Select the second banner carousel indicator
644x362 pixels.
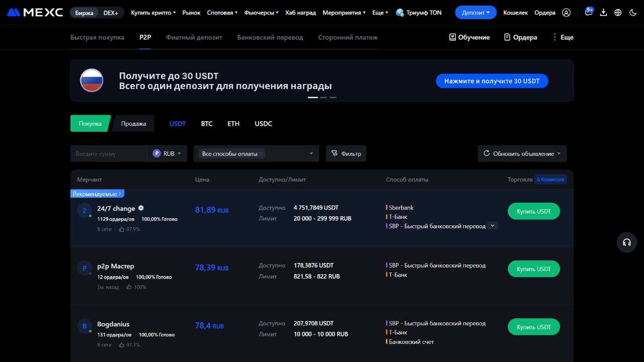(324, 97)
